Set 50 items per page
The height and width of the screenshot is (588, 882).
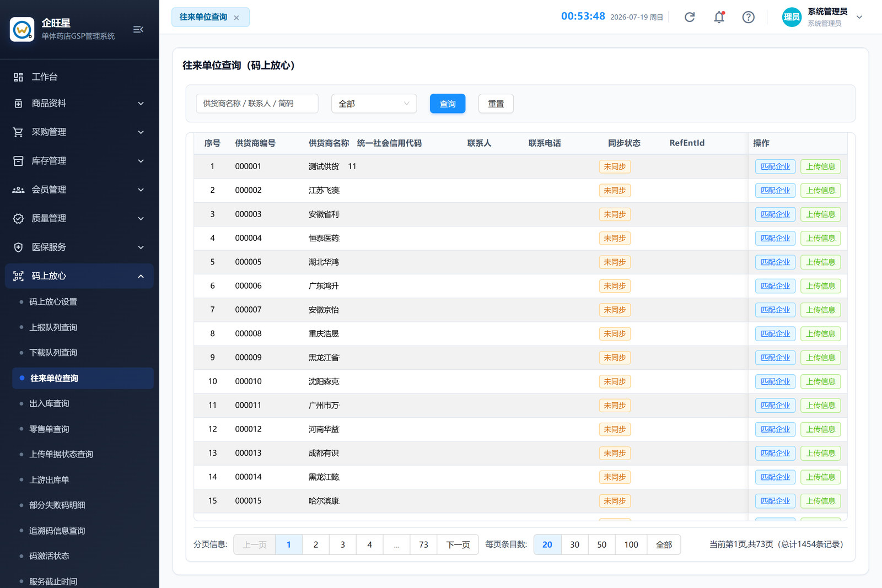pos(602,544)
